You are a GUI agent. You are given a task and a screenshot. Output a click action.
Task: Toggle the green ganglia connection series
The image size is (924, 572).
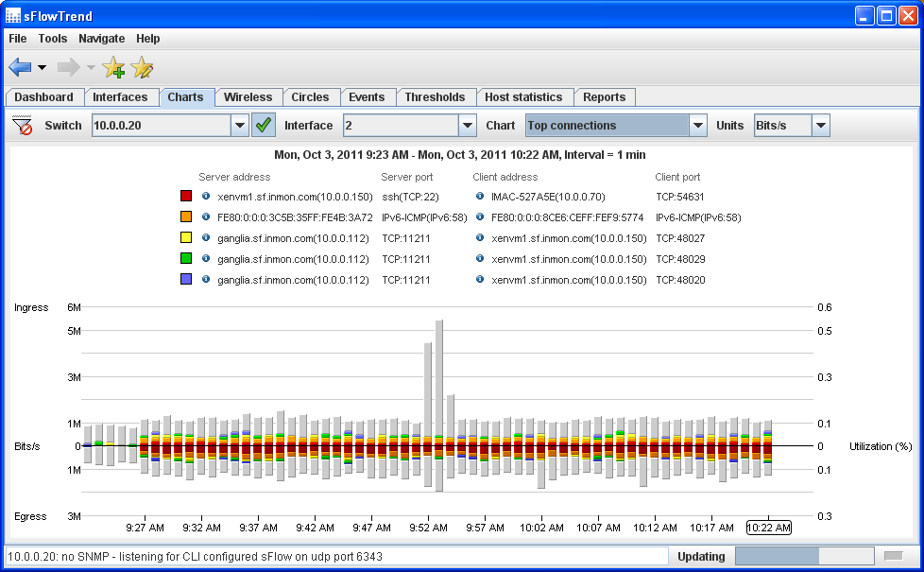click(x=185, y=258)
